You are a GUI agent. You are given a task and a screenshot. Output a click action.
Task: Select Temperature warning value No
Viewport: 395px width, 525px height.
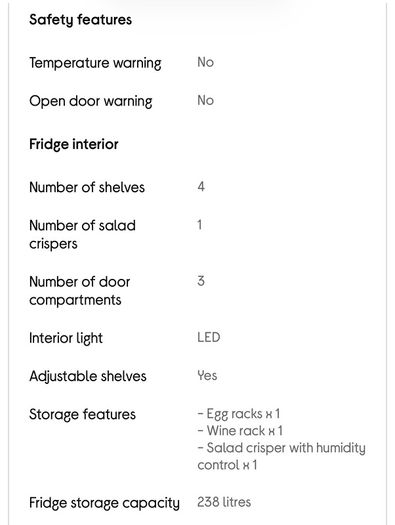pyautogui.click(x=206, y=62)
